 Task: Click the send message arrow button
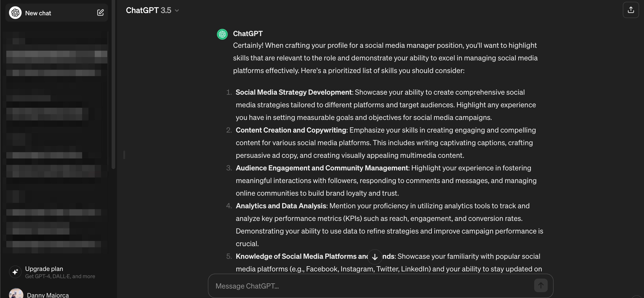[541, 285]
